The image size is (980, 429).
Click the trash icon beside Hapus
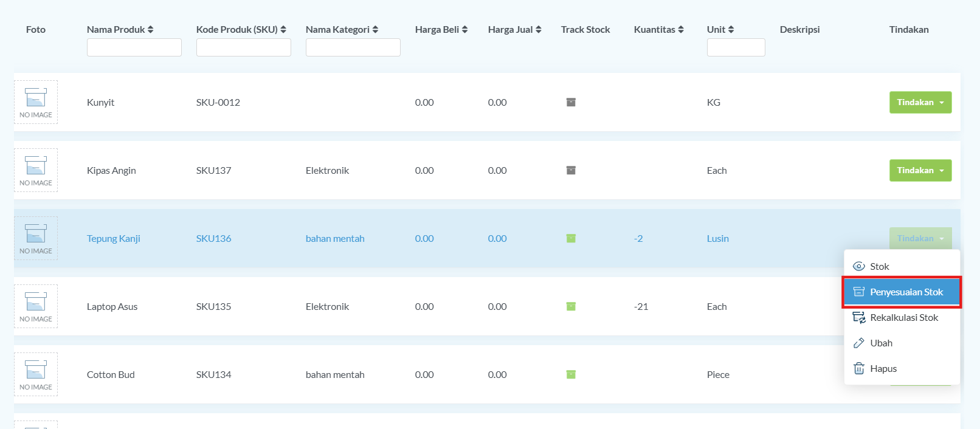click(858, 368)
